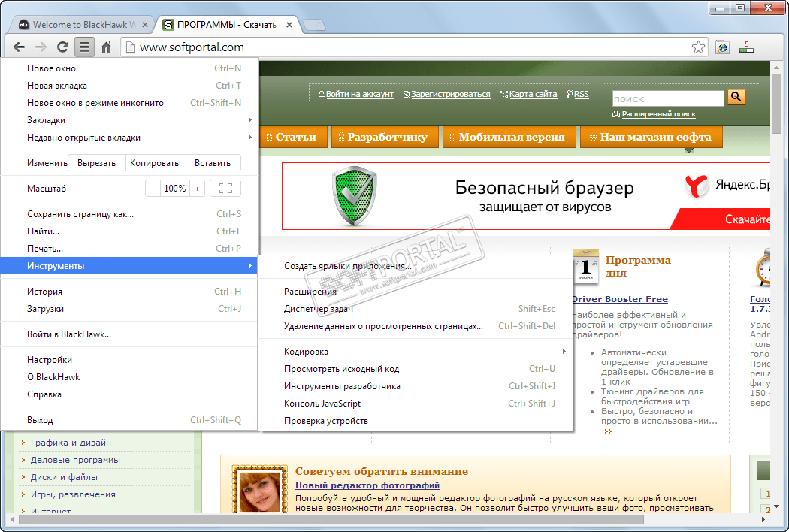Viewport: 789px width, 532px height.
Task: Click the horizontal scrollbar thumb
Action: (x=330, y=519)
